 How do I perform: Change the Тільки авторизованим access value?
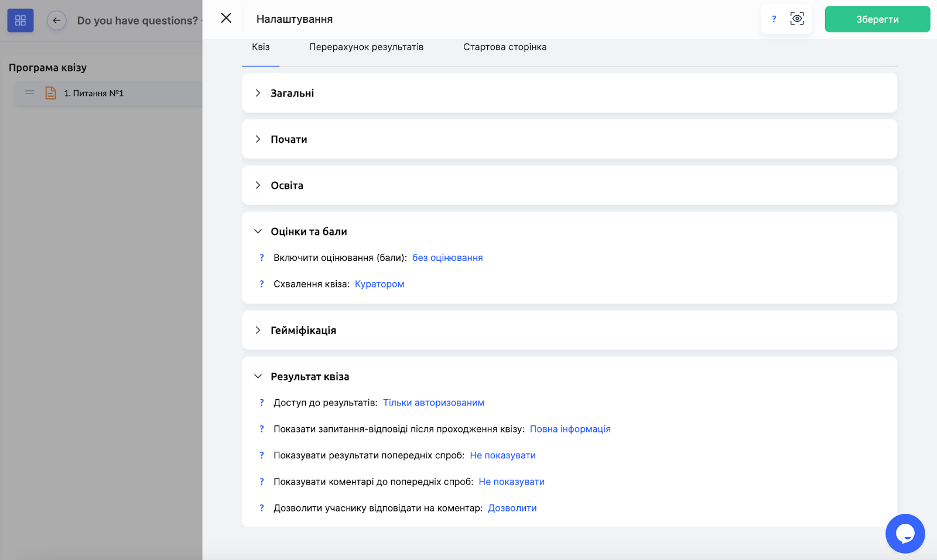(433, 403)
